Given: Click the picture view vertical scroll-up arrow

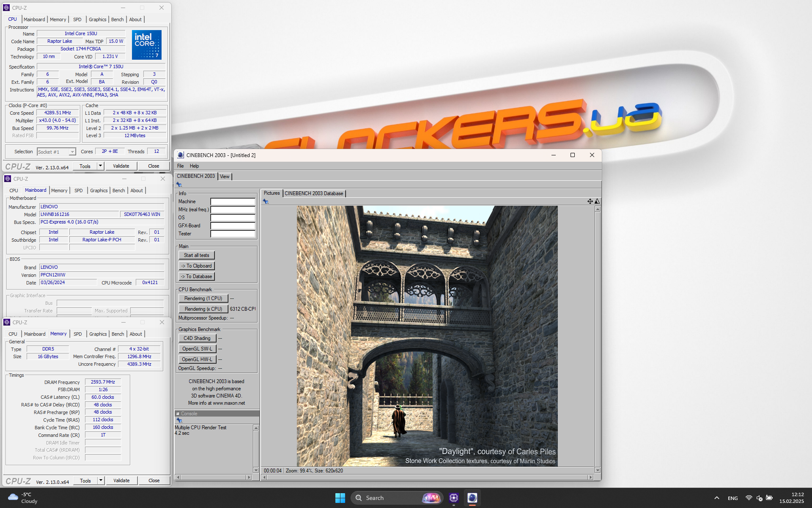Looking at the screenshot, I should (x=598, y=209).
